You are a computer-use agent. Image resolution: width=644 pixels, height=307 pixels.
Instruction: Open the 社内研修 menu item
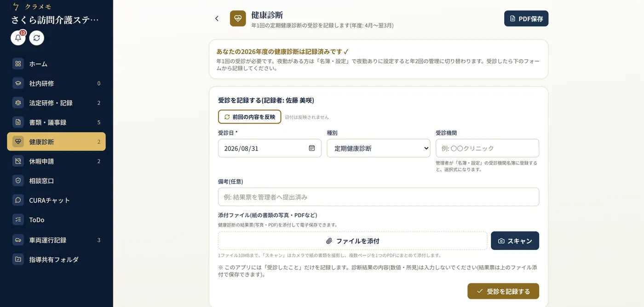[56, 83]
